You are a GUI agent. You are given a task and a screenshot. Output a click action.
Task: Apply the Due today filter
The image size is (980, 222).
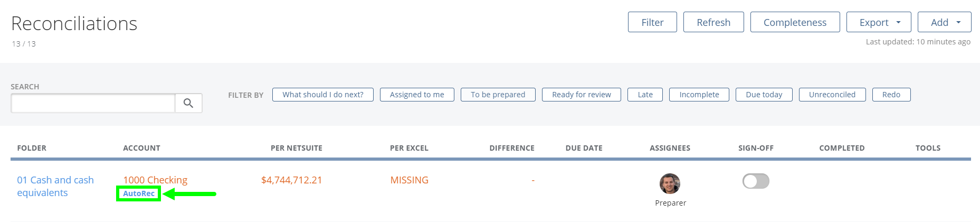(764, 95)
